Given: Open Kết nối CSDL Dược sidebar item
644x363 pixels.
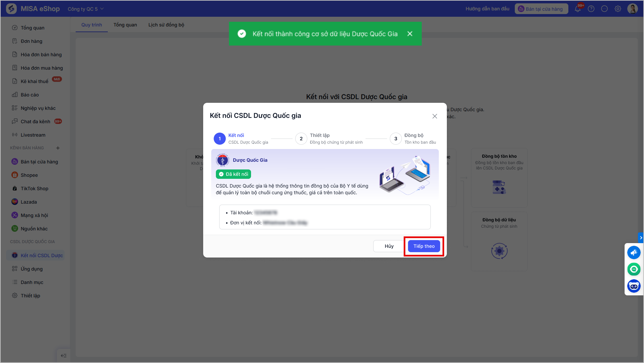Looking at the screenshot, I should (x=35, y=256).
